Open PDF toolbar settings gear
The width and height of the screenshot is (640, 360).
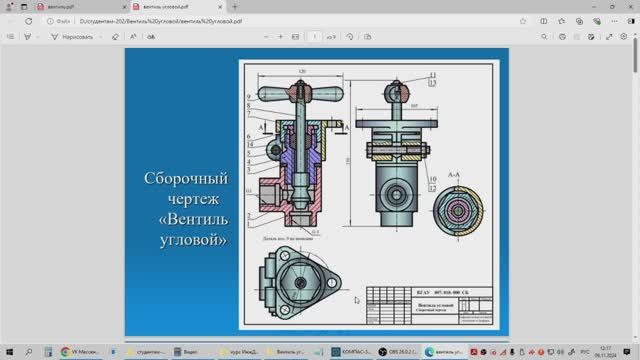623,37
